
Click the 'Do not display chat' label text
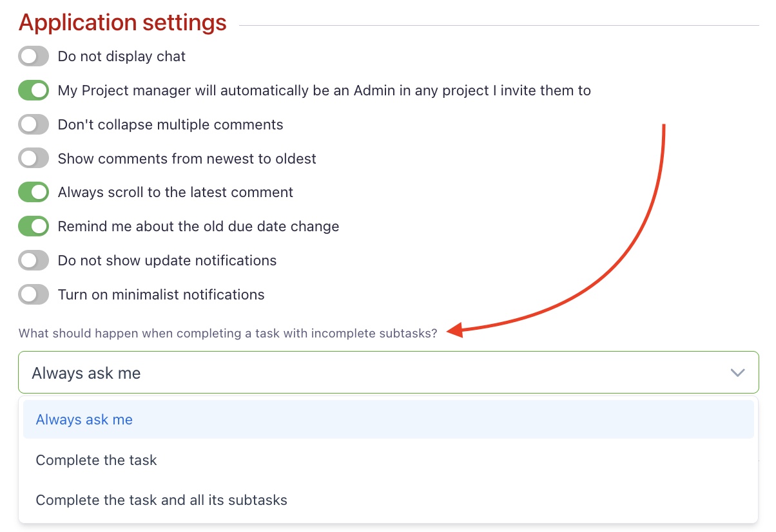pyautogui.click(x=121, y=57)
